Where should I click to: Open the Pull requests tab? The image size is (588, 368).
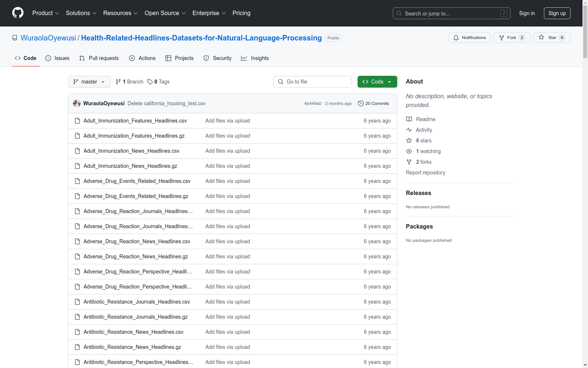point(99,58)
